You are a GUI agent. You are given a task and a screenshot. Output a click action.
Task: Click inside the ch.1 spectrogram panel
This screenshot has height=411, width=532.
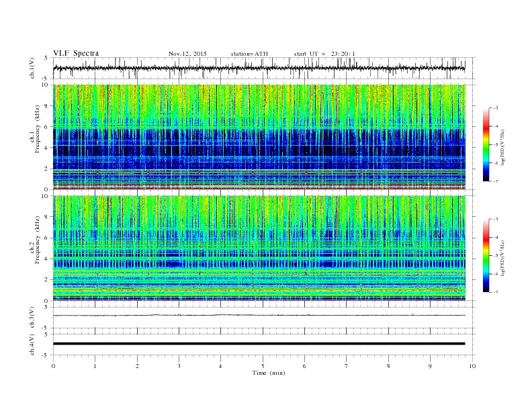click(259, 137)
